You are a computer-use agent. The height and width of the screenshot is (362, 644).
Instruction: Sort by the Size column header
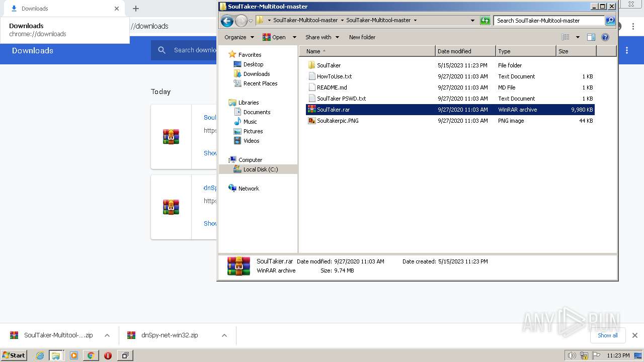click(x=576, y=51)
